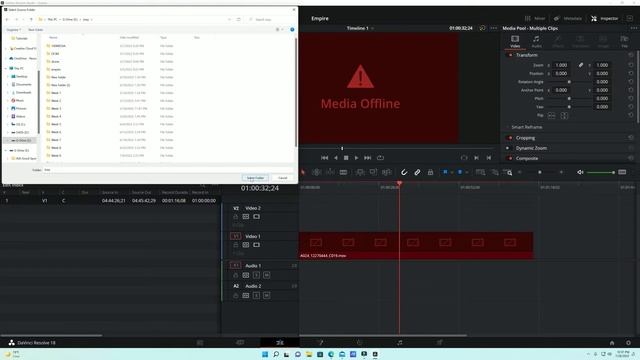Stop playback in the viewer
Viewport: 640px width, 360px height.
pyautogui.click(x=346, y=158)
